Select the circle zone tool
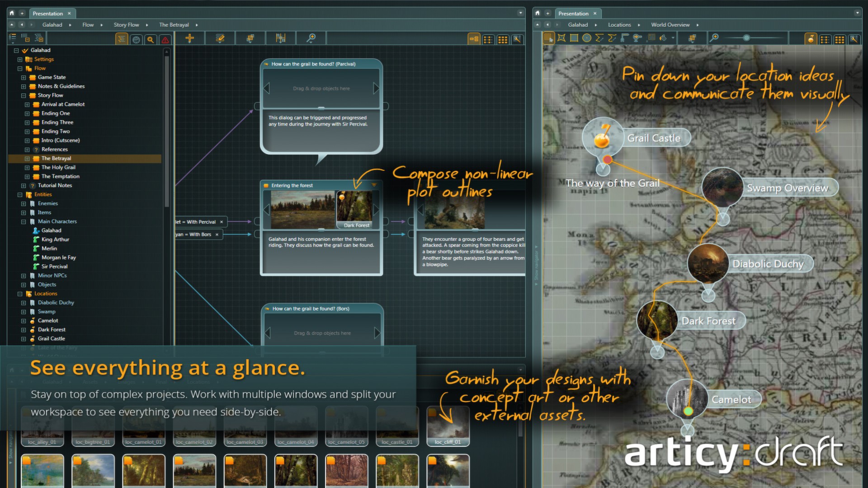 [587, 38]
